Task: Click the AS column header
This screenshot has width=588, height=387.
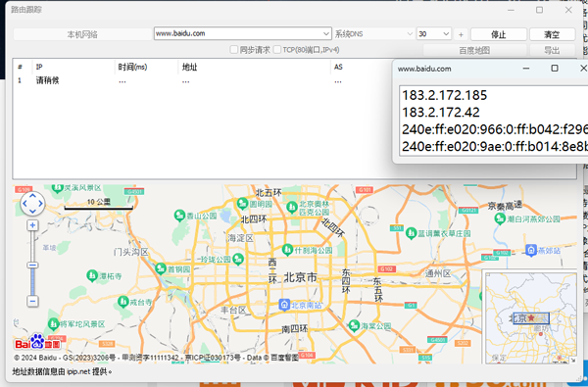Action: pyautogui.click(x=361, y=67)
